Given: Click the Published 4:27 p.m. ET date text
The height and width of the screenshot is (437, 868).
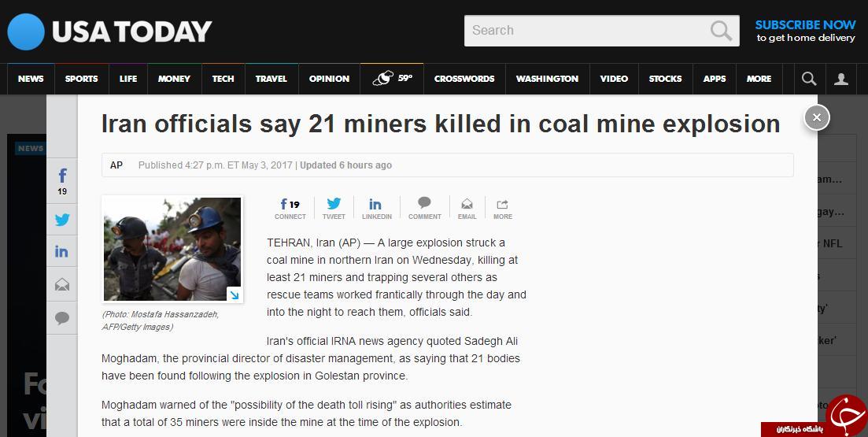Looking at the screenshot, I should 216,165.
